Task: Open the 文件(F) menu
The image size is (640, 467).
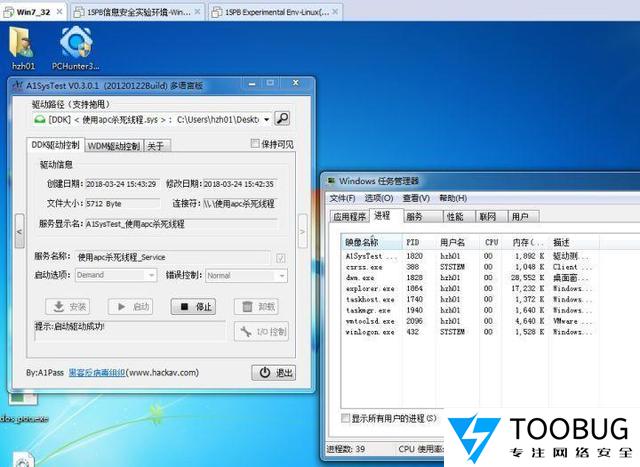Action: pyautogui.click(x=342, y=198)
